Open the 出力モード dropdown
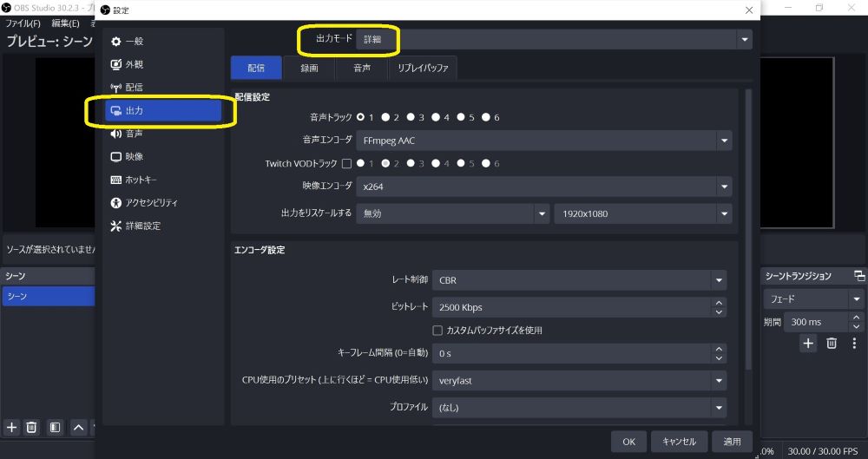Screen dimensions: 868x459 pyautogui.click(x=554, y=39)
